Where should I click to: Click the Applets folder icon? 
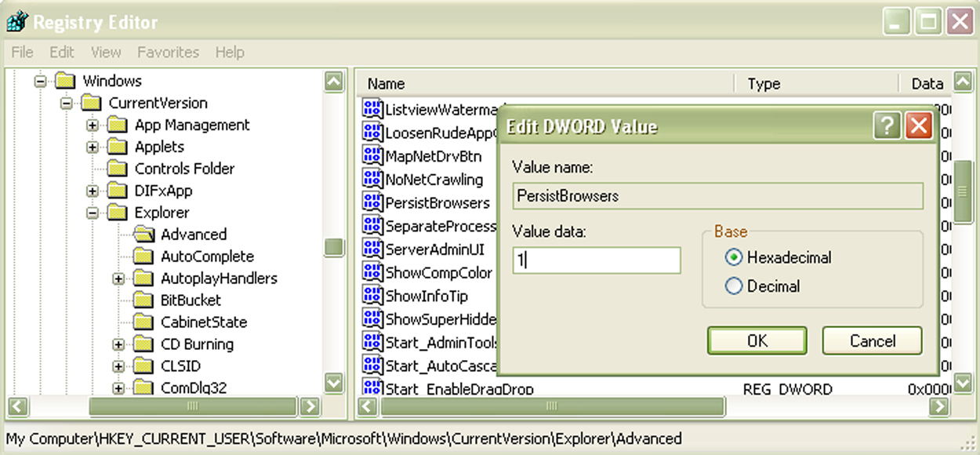tap(118, 146)
